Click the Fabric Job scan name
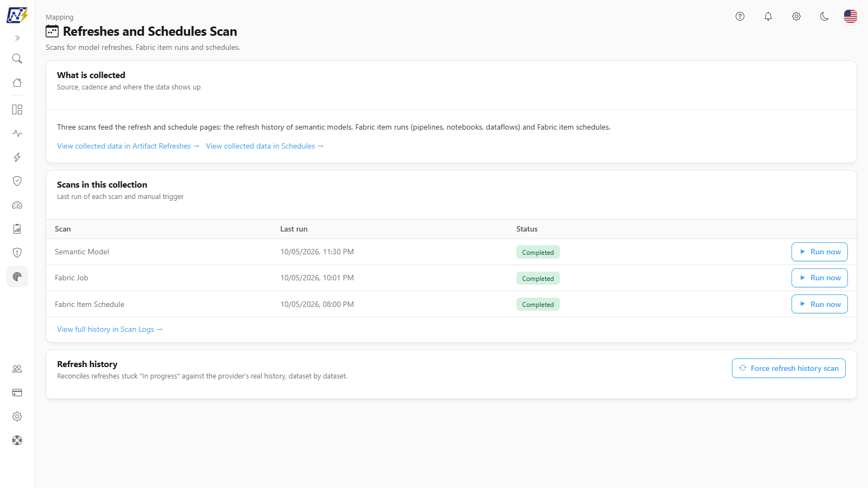 click(x=72, y=278)
